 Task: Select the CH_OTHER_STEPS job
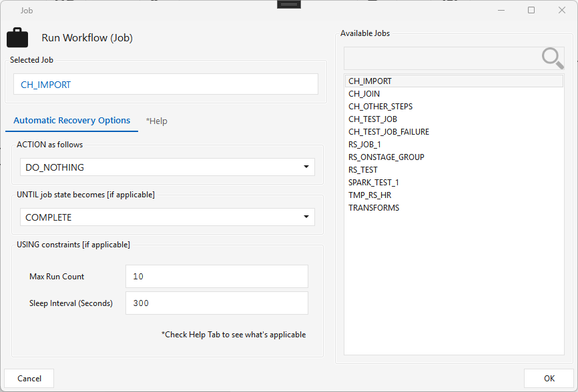tap(454, 107)
